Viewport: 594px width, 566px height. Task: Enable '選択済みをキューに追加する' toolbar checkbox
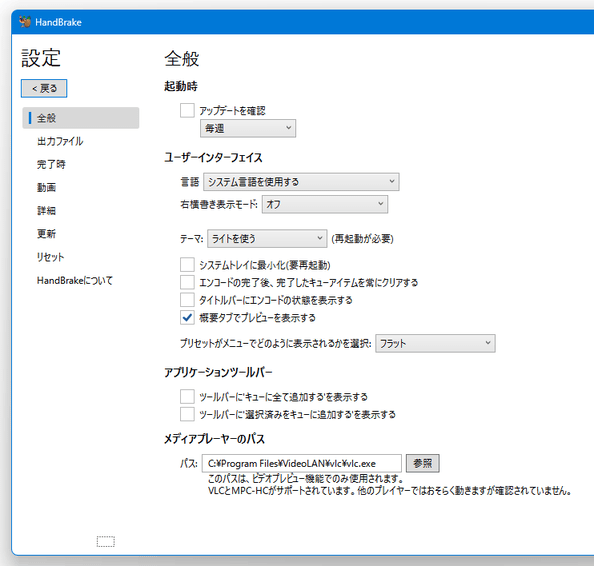(x=187, y=414)
